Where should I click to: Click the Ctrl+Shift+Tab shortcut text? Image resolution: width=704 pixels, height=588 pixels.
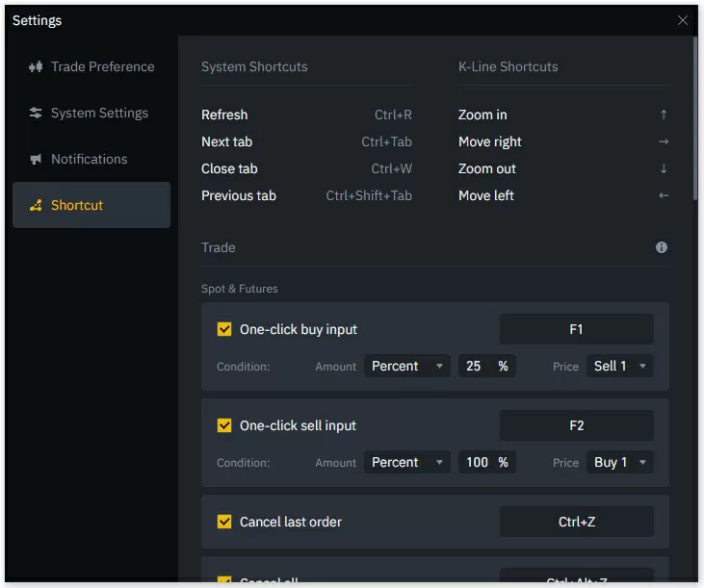tap(369, 195)
